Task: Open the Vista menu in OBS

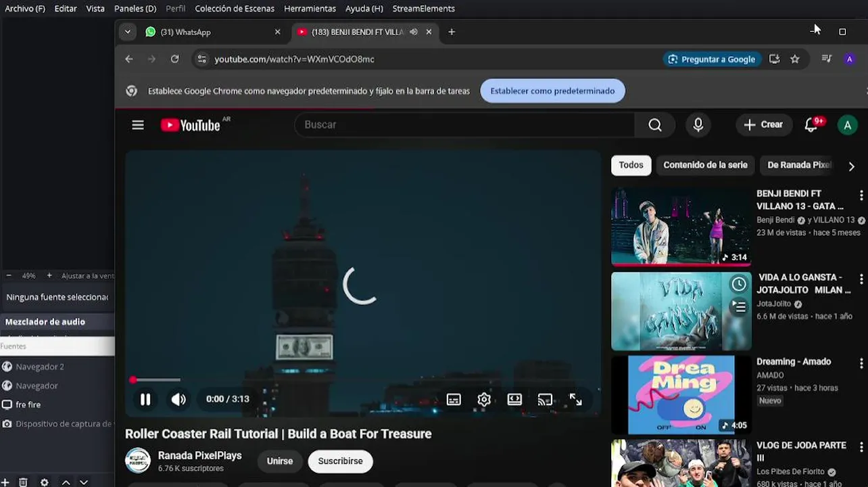Action: tap(95, 9)
